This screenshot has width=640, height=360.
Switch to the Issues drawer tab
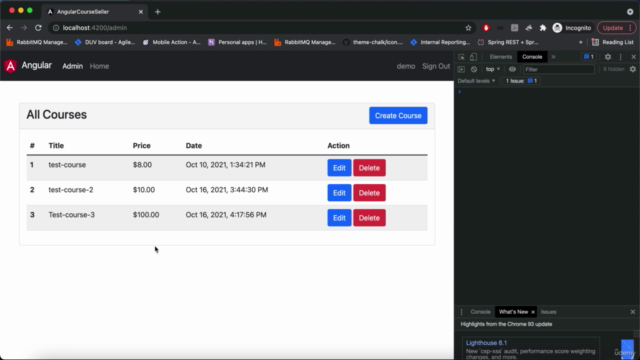(549, 312)
